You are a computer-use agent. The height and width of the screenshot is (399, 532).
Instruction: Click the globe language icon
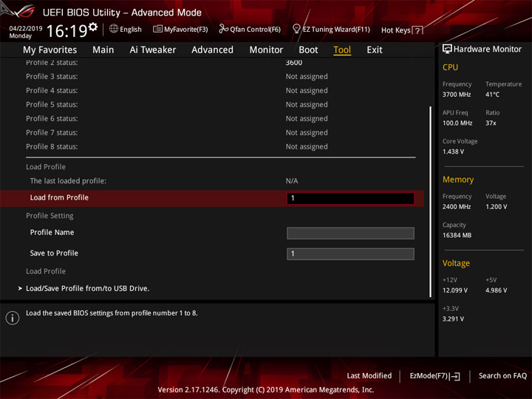click(x=114, y=29)
